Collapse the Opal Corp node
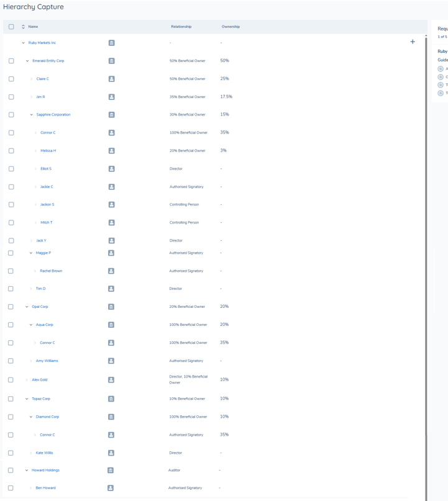This screenshot has height=501, width=448. (x=27, y=307)
